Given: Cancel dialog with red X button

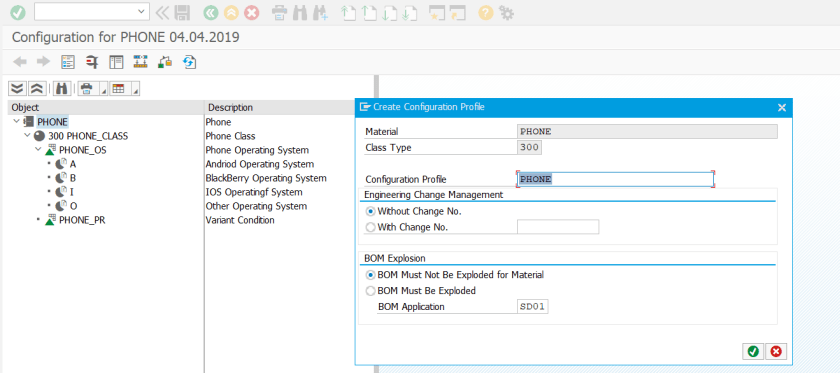Looking at the screenshot, I should [776, 352].
